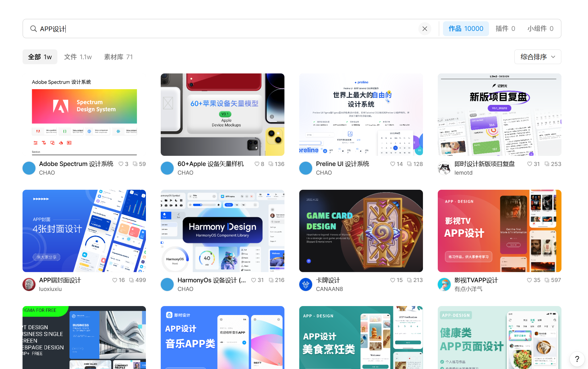588x369 pixels.
Task: Click CHAO avatar beside Adobe Spectrum 设计系统
Action: 29,168
